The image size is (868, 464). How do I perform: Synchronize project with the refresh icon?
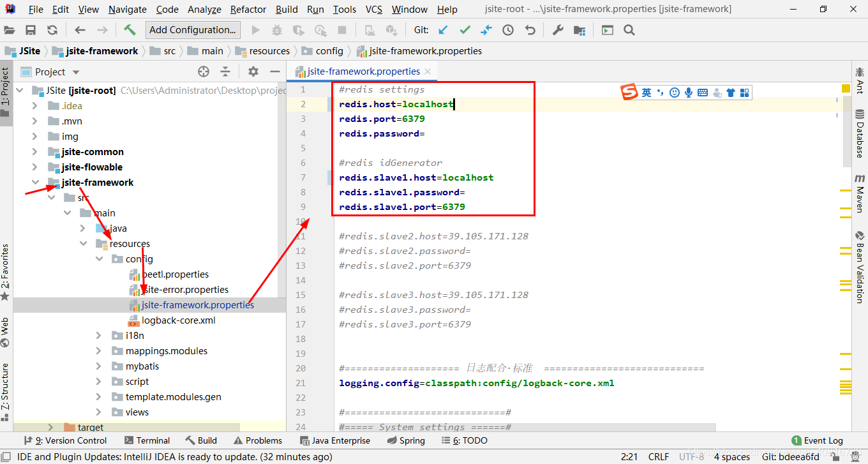(52, 30)
